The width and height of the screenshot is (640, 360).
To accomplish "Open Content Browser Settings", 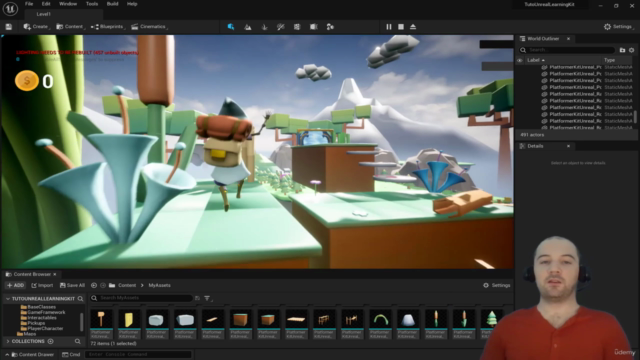I will click(x=497, y=285).
